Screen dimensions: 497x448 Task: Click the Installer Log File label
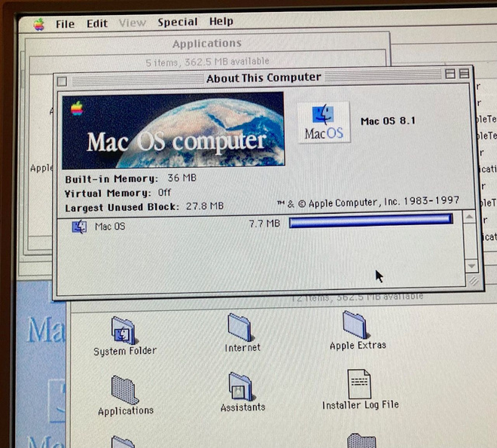(361, 405)
